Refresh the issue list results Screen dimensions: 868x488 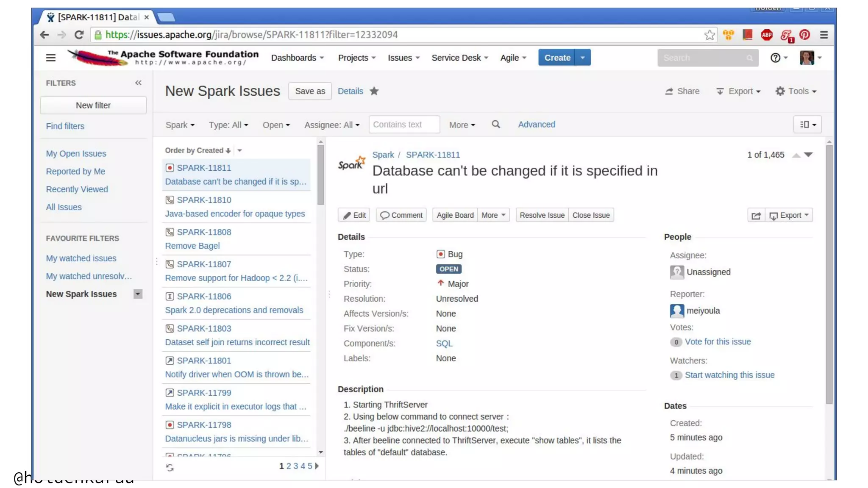(170, 467)
